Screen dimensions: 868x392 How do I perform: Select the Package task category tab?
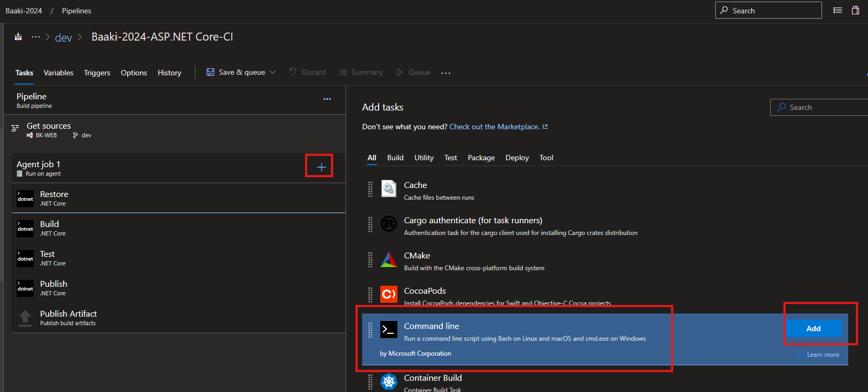[x=481, y=158]
